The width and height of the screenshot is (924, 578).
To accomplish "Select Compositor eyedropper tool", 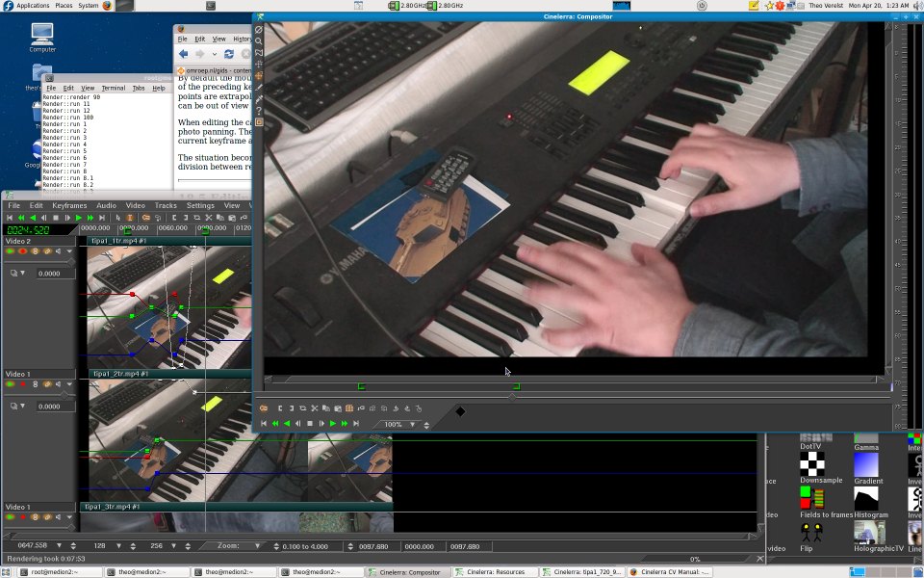I will (259, 99).
